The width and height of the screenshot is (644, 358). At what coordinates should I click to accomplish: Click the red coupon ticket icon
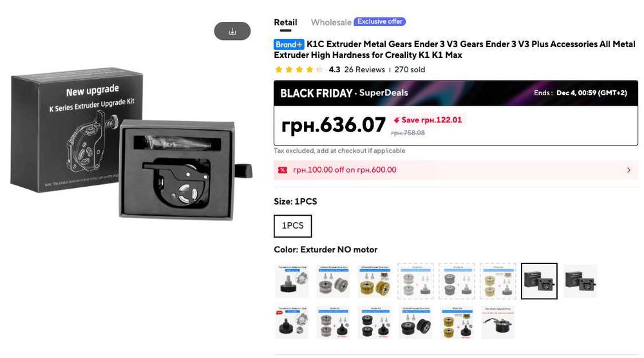[x=282, y=170]
